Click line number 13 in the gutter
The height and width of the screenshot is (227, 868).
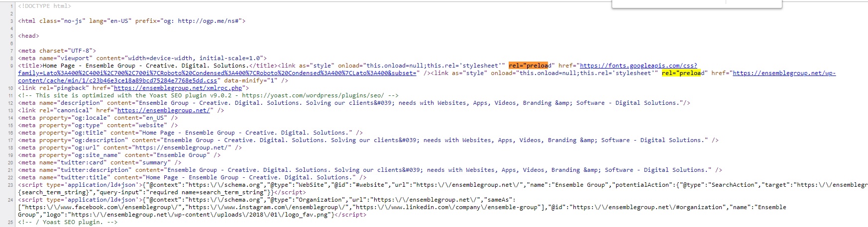tap(10, 110)
